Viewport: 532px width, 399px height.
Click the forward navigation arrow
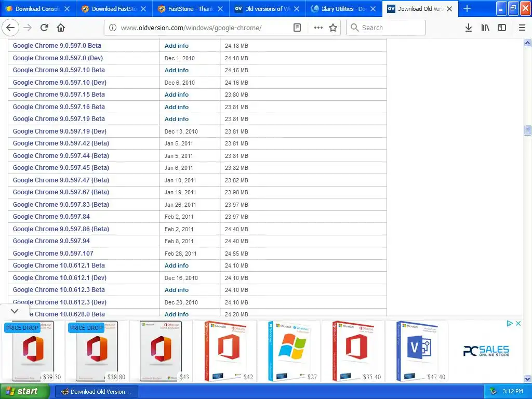(x=28, y=28)
